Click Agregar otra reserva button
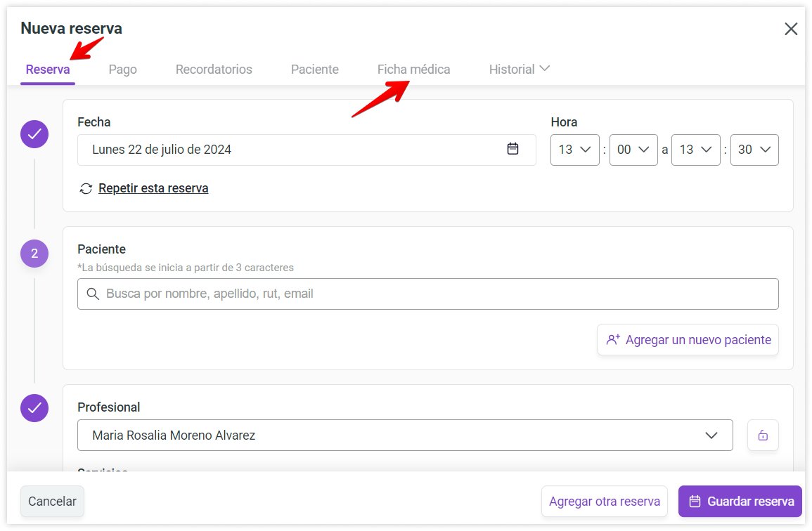 pos(605,501)
